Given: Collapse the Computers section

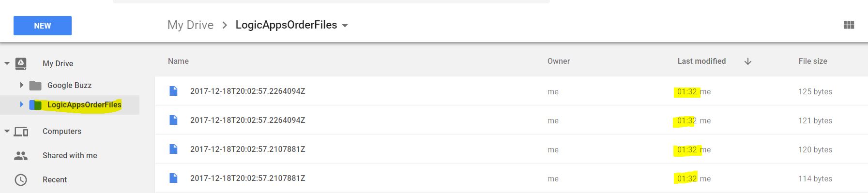Looking at the screenshot, I should [7, 131].
